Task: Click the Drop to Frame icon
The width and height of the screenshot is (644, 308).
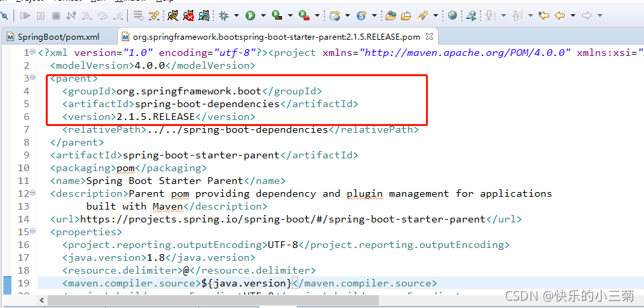Action: click(x=139, y=16)
